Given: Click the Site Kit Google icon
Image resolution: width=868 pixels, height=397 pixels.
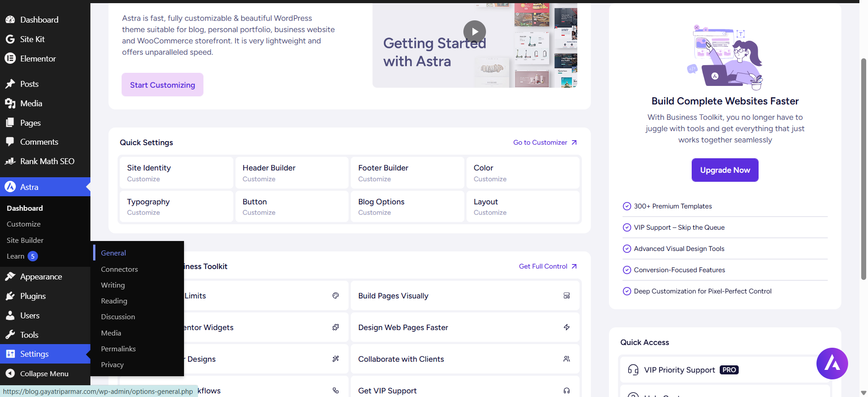Looking at the screenshot, I should pyautogui.click(x=10, y=39).
